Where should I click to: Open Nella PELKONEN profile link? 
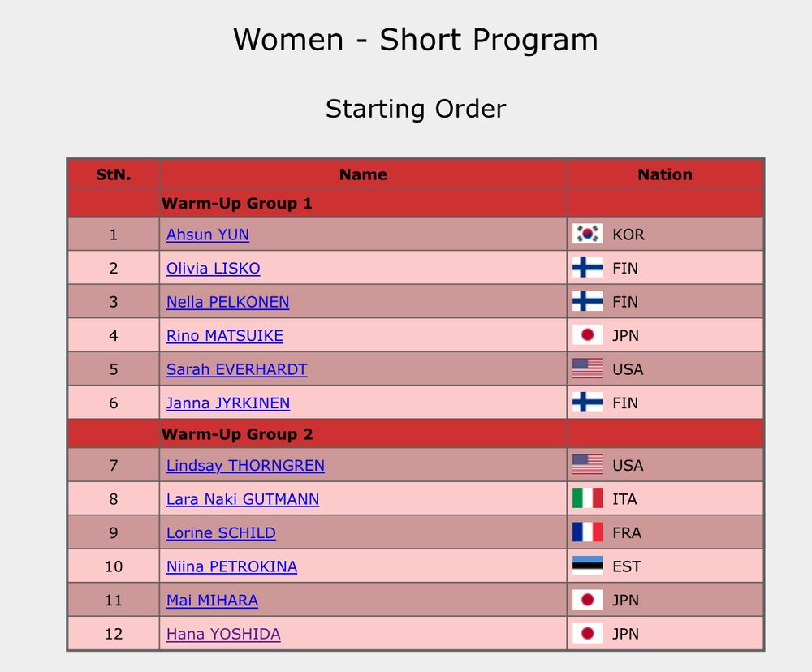pyautogui.click(x=228, y=302)
